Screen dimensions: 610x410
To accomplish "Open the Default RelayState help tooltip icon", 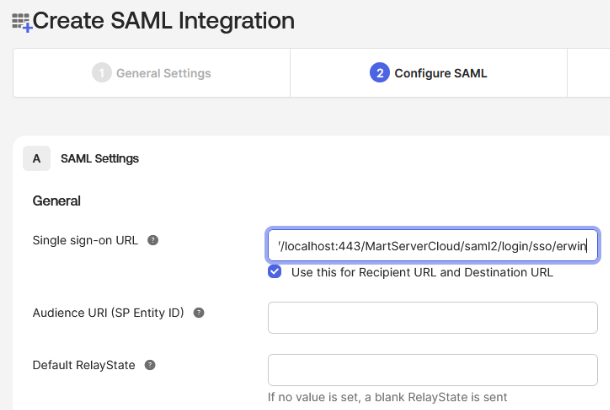I will point(150,365).
